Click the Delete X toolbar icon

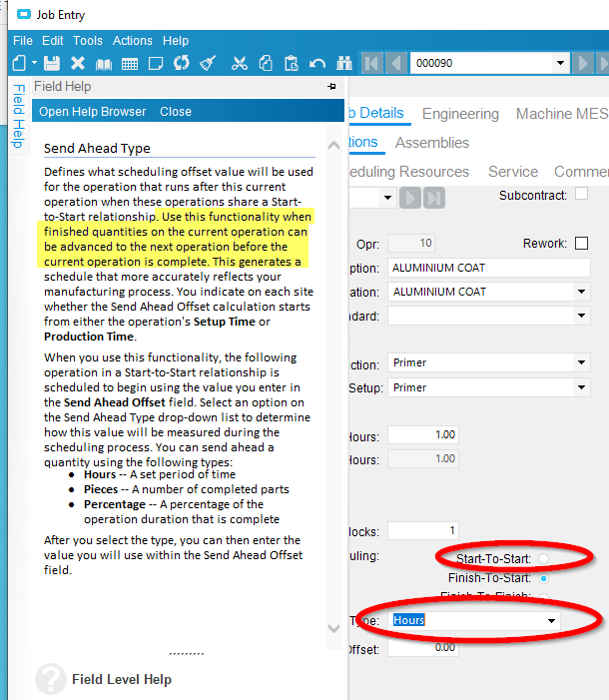[78, 63]
